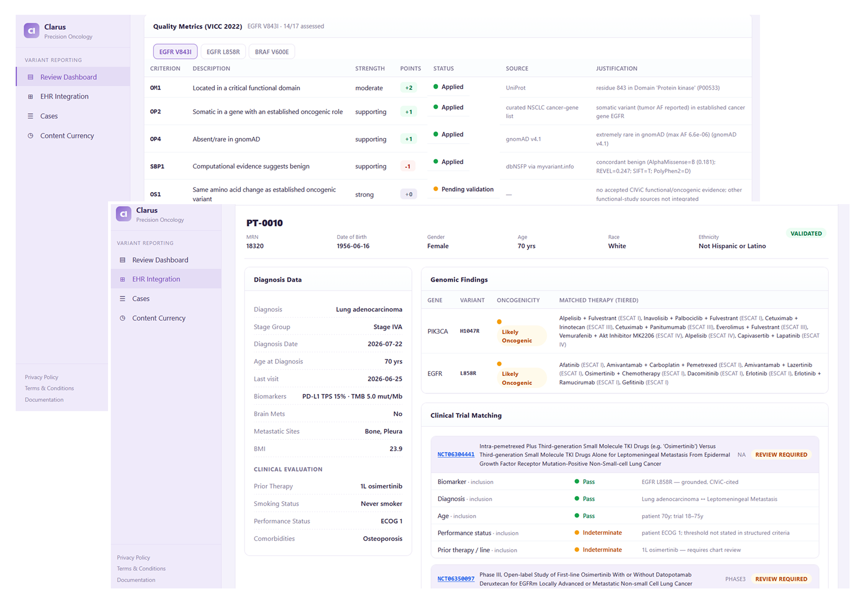Open Review Dashboard in the back window sidebar

pos(73,77)
